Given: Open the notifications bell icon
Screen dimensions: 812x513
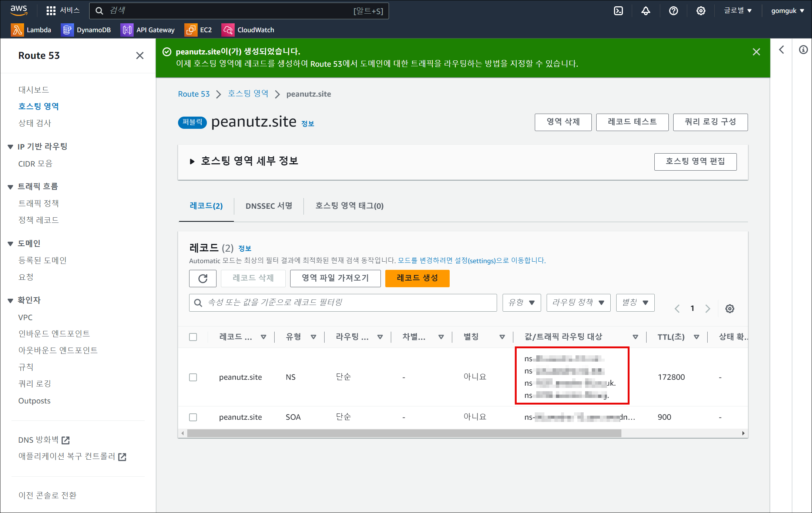Looking at the screenshot, I should 645,11.
